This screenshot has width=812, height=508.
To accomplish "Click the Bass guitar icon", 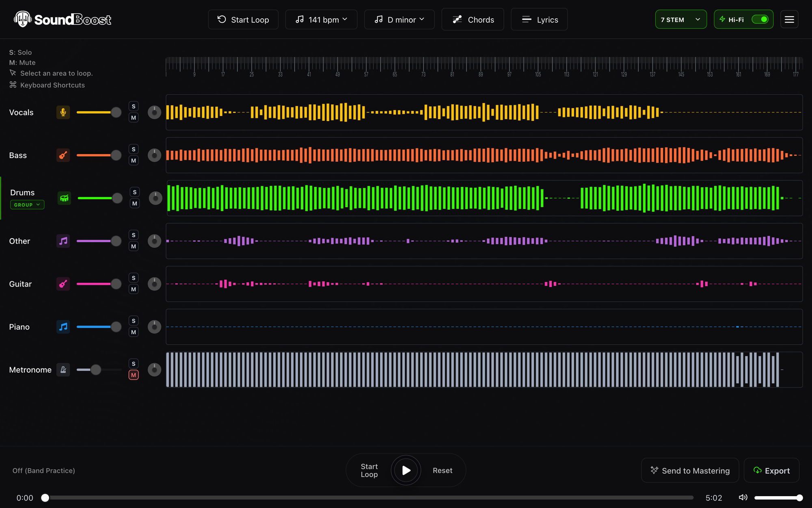I will [63, 155].
